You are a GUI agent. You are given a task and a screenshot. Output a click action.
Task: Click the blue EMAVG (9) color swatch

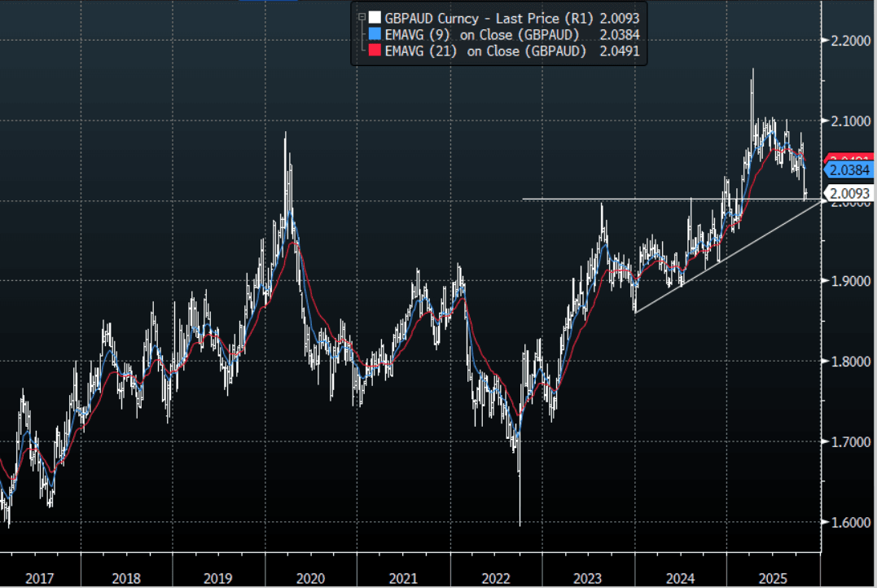pyautogui.click(x=375, y=34)
